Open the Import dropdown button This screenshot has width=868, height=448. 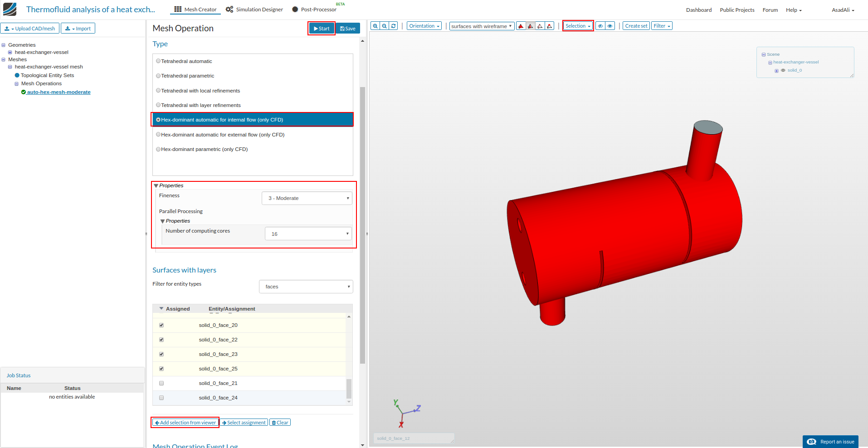(x=78, y=29)
